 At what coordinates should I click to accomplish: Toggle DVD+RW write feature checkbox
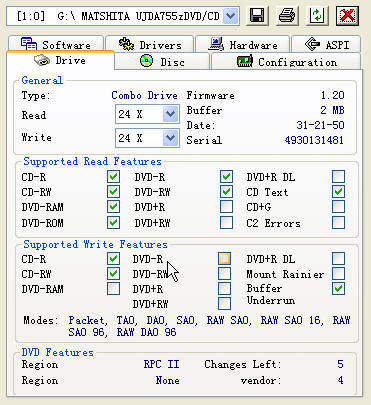224,304
